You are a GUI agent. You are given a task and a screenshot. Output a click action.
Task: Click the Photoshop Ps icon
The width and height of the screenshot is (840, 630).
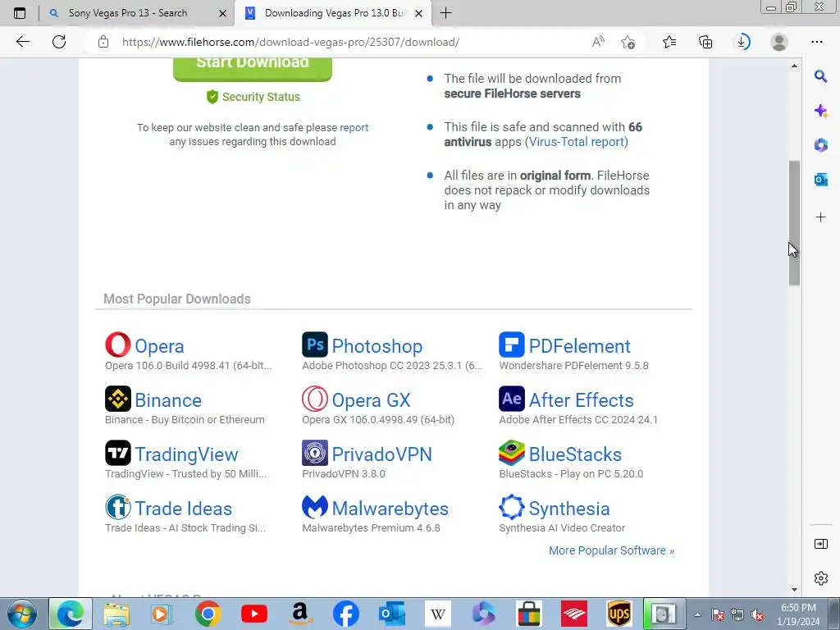click(x=315, y=345)
